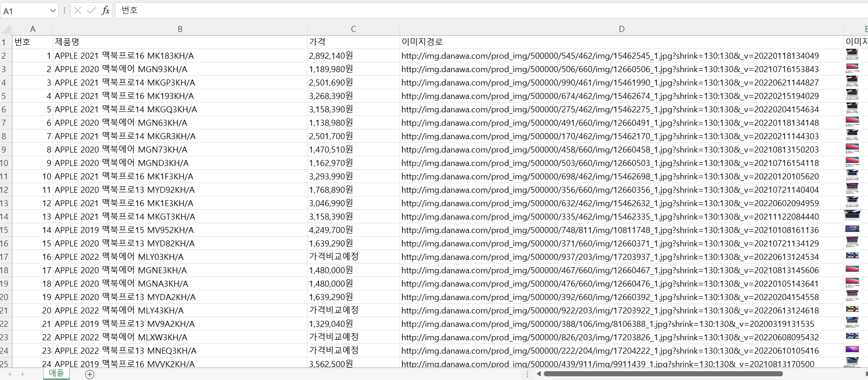Open the Name Box dropdown arrow
Screen dimensions: 868x380
(x=53, y=10)
